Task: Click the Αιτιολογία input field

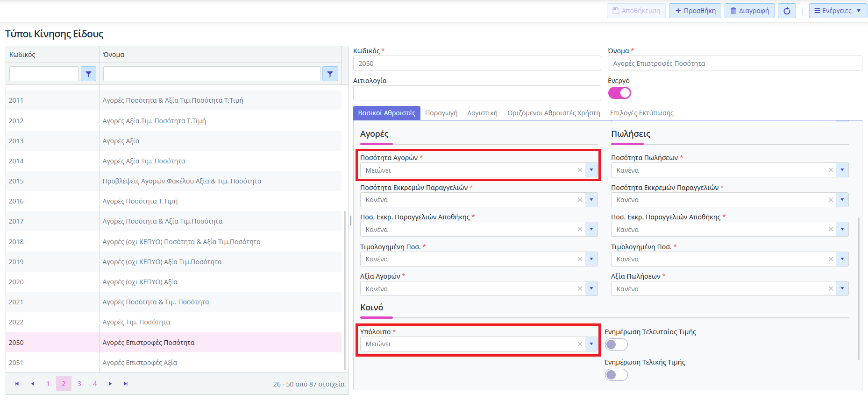Action: point(477,93)
